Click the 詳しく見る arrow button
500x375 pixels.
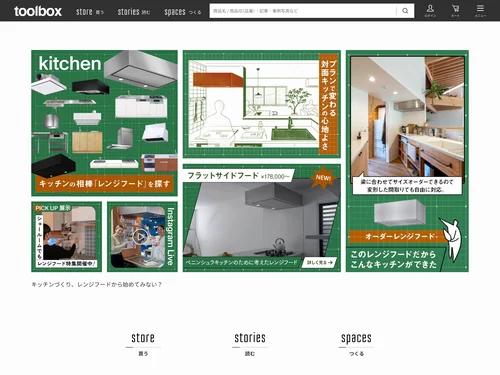(319, 263)
